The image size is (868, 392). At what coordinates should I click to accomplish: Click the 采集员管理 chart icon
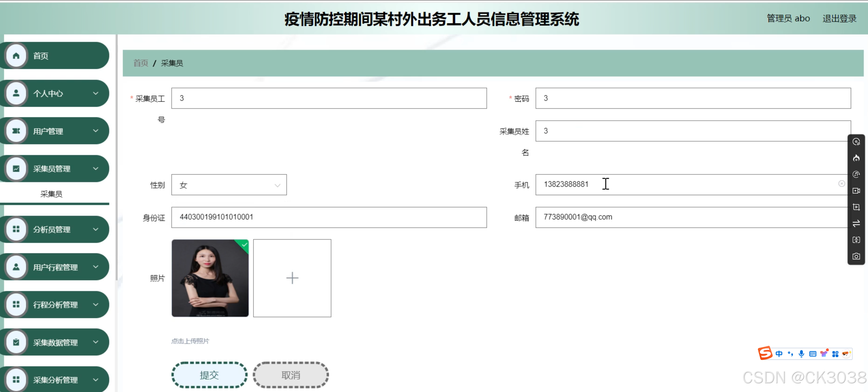click(x=16, y=169)
